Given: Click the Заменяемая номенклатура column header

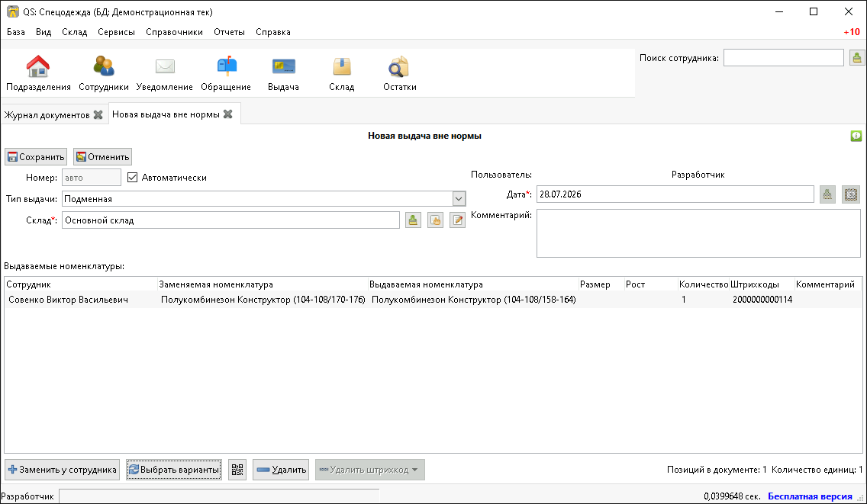Looking at the screenshot, I should point(263,284).
